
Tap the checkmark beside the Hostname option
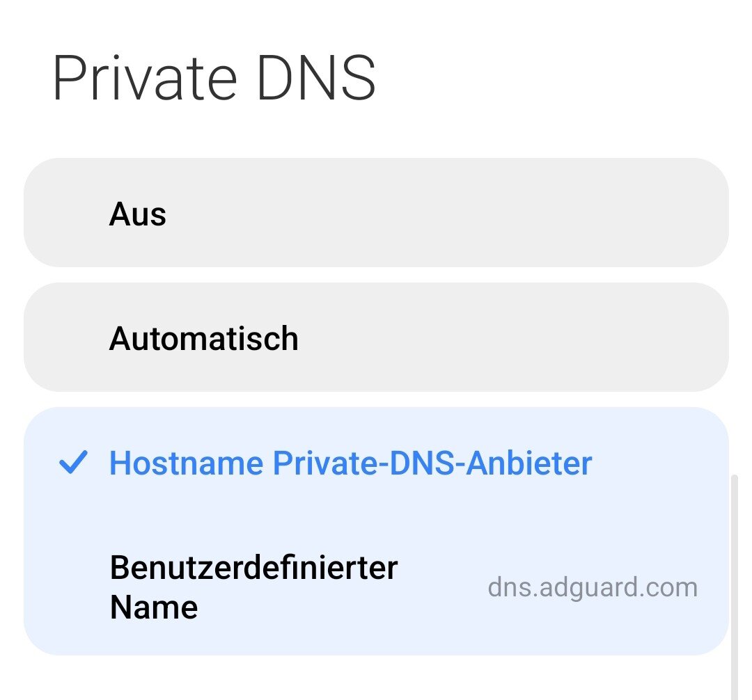click(x=73, y=463)
